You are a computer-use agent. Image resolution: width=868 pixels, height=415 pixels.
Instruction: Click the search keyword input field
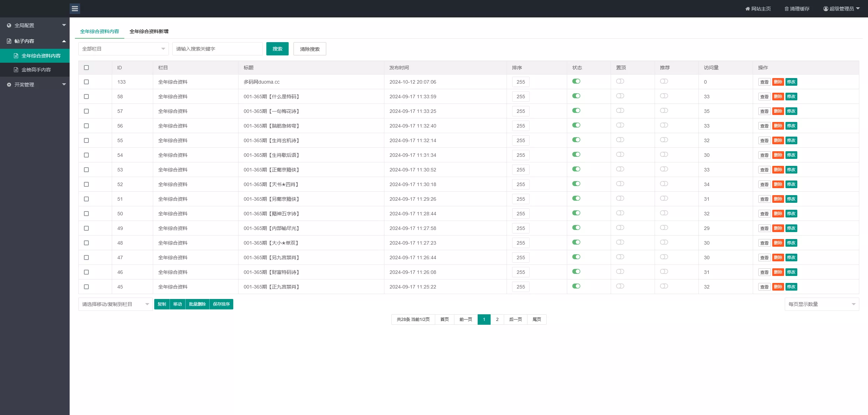[x=217, y=49]
